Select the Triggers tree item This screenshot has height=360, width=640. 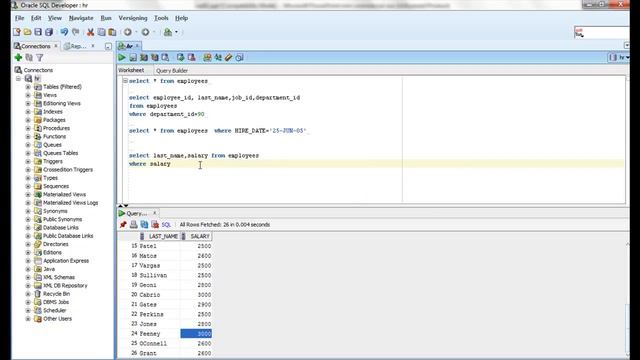(53, 161)
